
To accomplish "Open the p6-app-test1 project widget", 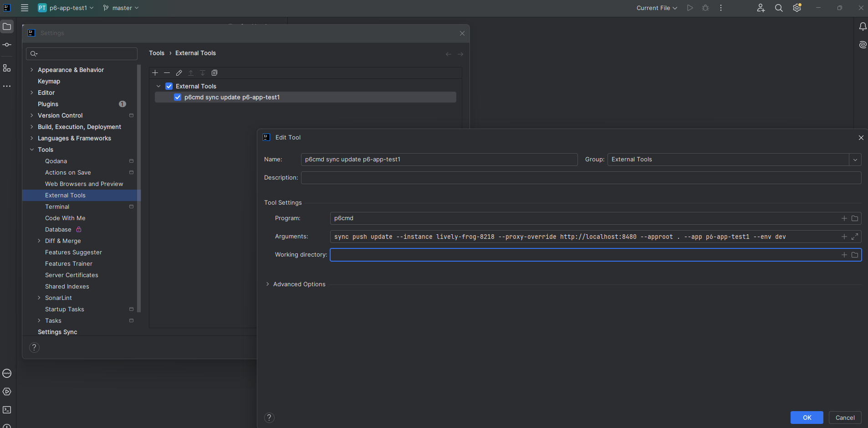I will click(65, 8).
